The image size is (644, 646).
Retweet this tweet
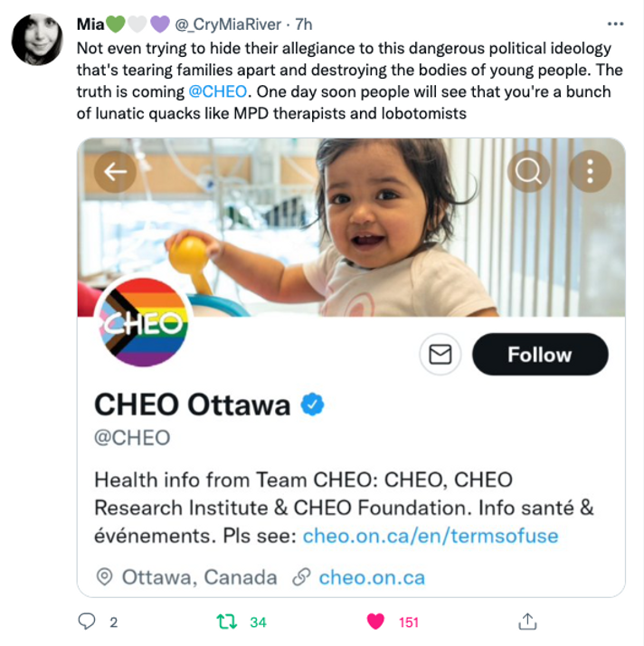225,622
